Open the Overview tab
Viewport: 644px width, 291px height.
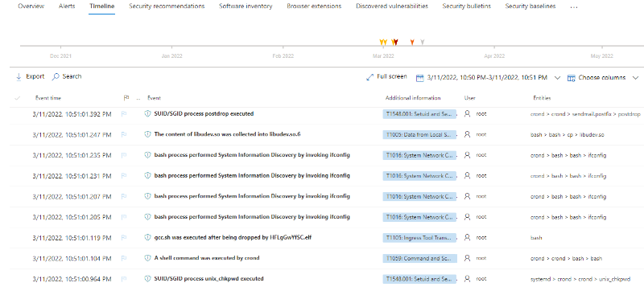(x=31, y=6)
